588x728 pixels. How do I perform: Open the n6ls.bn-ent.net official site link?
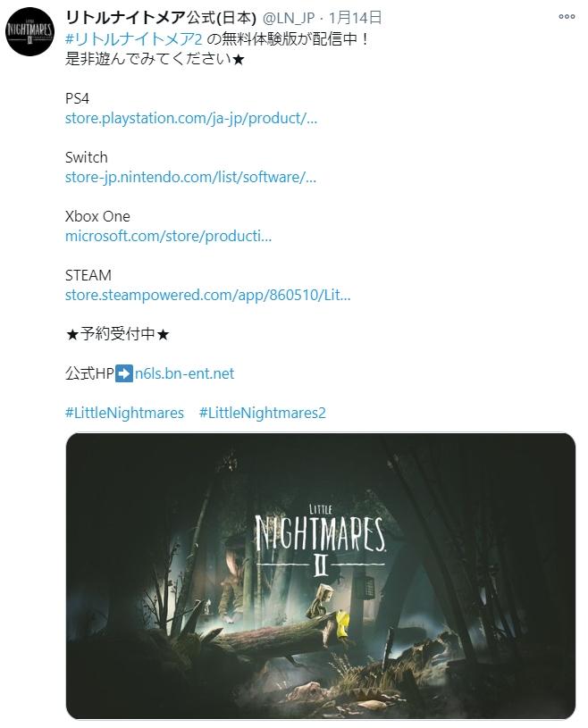[184, 373]
